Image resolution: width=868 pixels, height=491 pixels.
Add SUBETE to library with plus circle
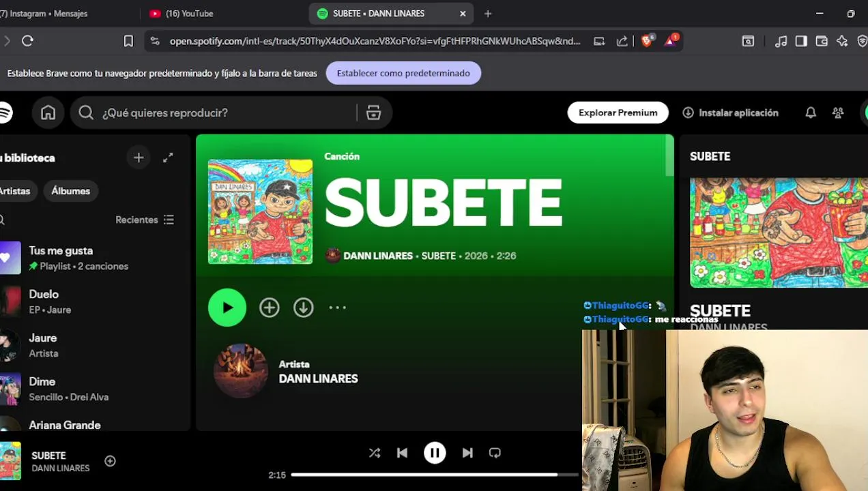[270, 308]
